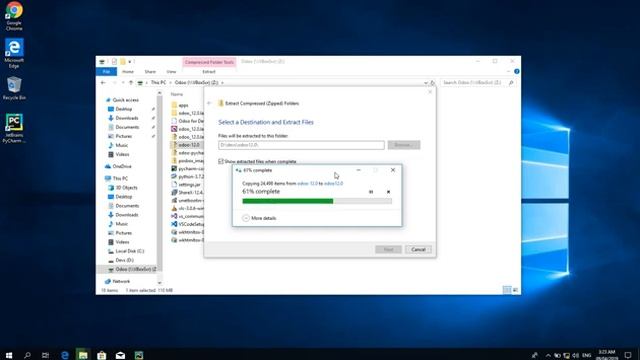Open volume control in system tray
The height and width of the screenshot is (360, 640).
pos(576,355)
